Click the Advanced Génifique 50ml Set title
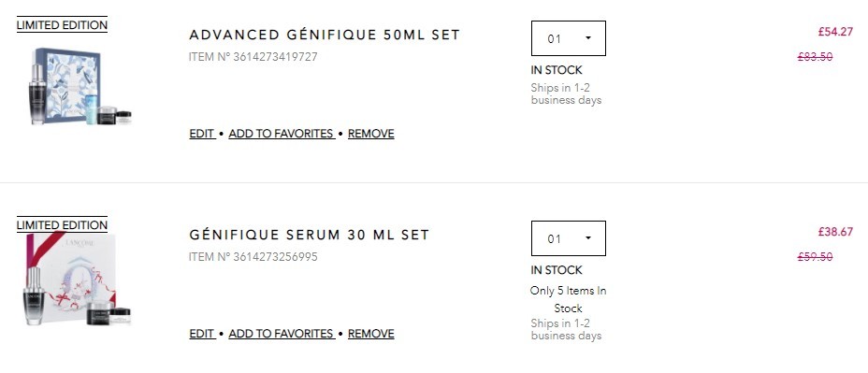Image resolution: width=868 pixels, height=373 pixels. [325, 35]
